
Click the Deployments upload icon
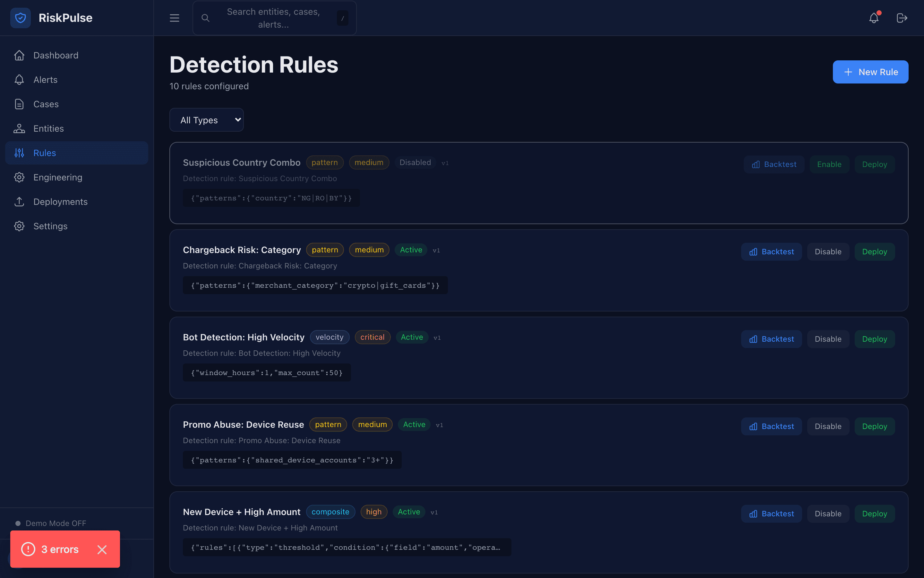click(x=20, y=202)
